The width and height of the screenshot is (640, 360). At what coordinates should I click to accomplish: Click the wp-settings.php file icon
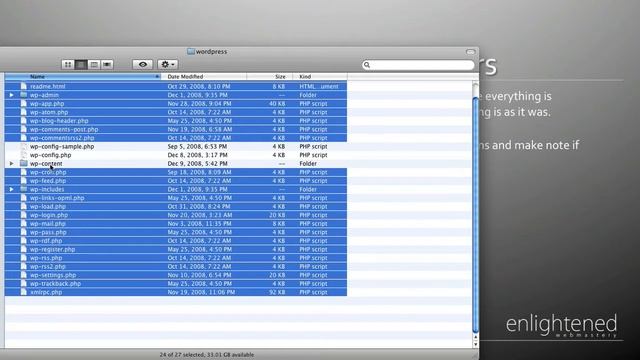[x=24, y=275]
